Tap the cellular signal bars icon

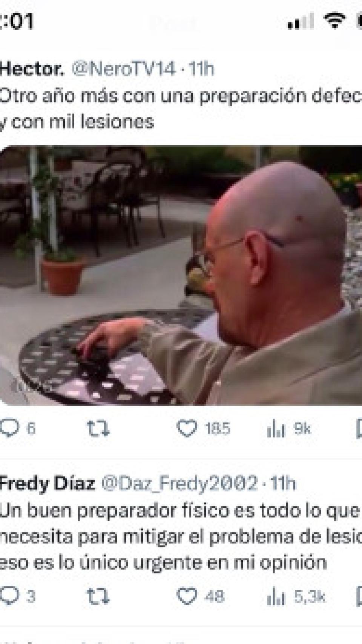(301, 21)
